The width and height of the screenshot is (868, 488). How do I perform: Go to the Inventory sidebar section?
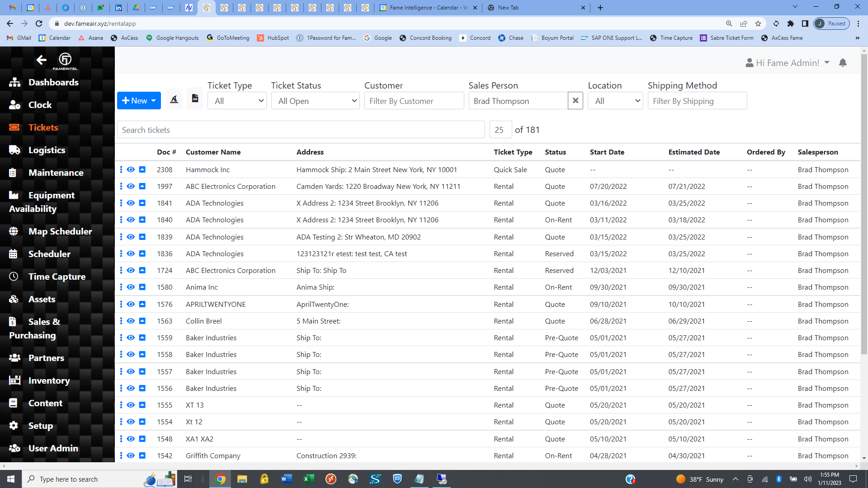(49, 380)
